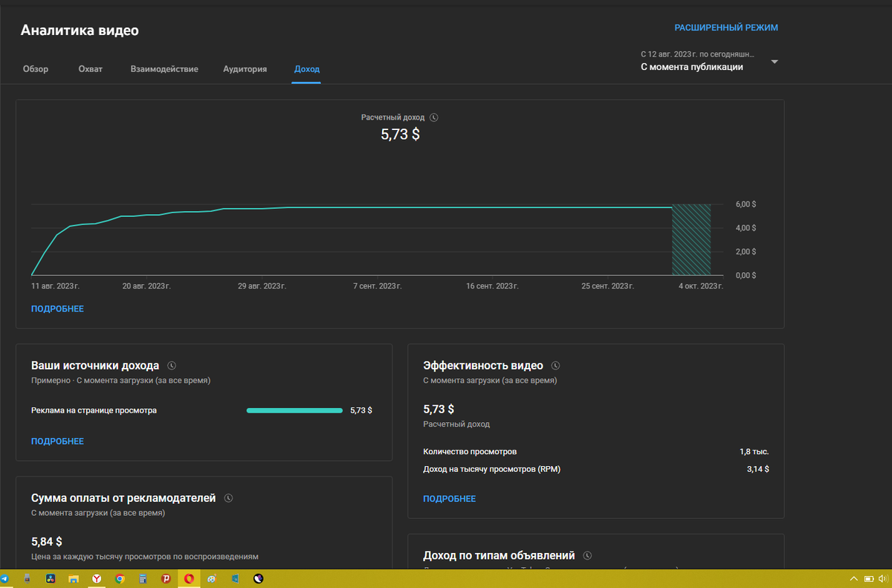Show hidden system tray icons
Image resolution: width=892 pixels, height=588 pixels.
[853, 579]
